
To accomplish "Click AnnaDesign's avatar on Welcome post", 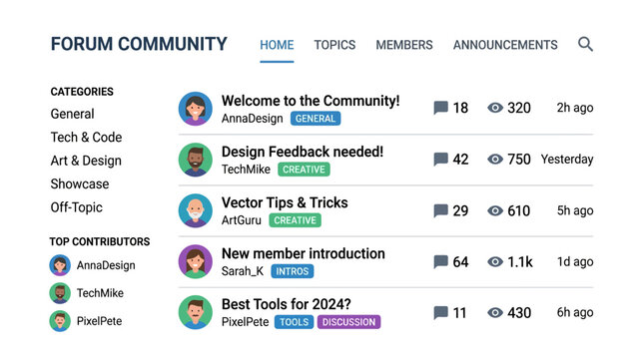I will pos(196,109).
